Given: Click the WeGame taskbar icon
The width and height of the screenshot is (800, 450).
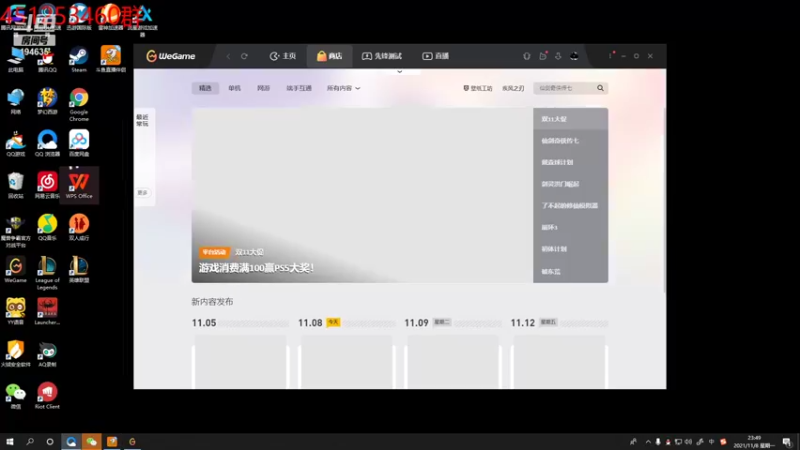Looking at the screenshot, I should click(x=132, y=442).
